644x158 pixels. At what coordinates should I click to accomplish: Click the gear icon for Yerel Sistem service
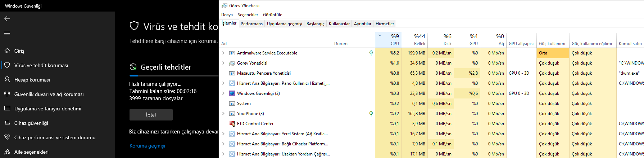(x=232, y=134)
